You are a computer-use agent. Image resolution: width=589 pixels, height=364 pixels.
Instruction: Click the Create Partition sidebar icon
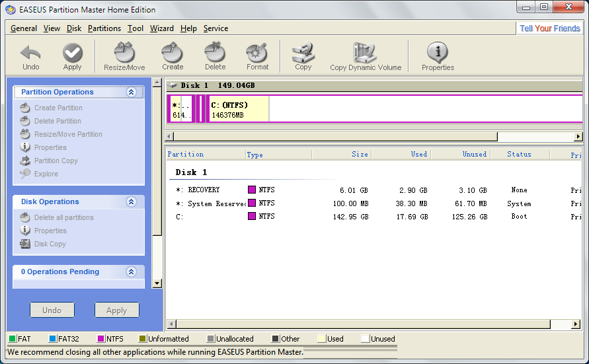pyautogui.click(x=25, y=108)
